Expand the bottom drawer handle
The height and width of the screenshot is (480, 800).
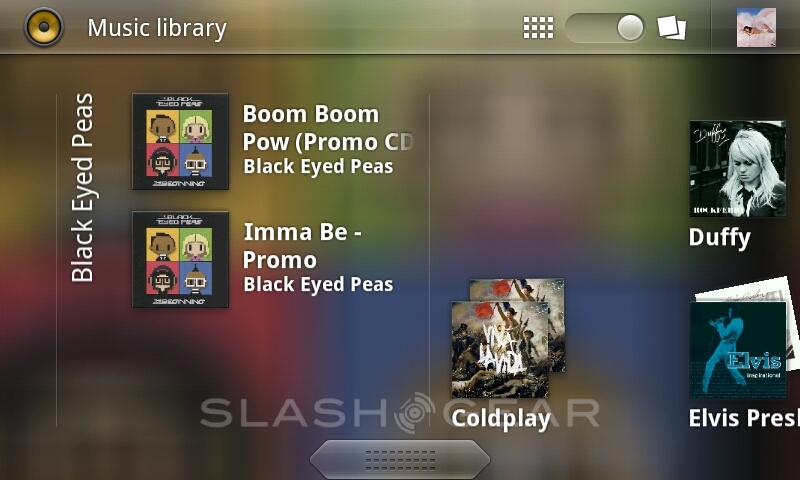pyautogui.click(x=400, y=460)
